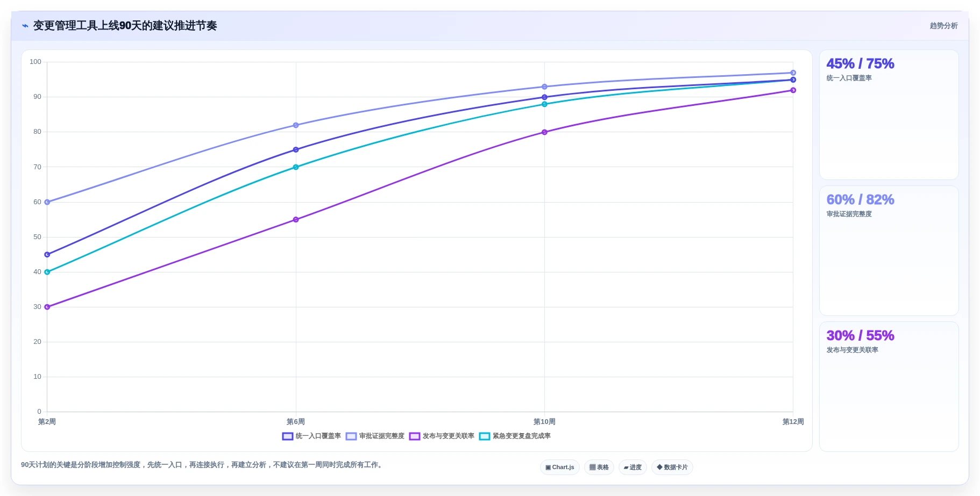
Task: Open the 30% / 55% stat card
Action: 889,387
